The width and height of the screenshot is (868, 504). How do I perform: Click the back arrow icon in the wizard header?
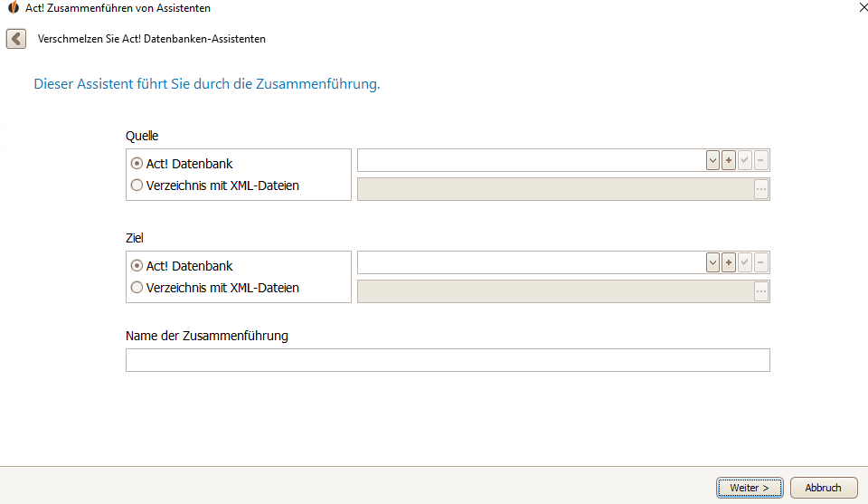pos(15,39)
